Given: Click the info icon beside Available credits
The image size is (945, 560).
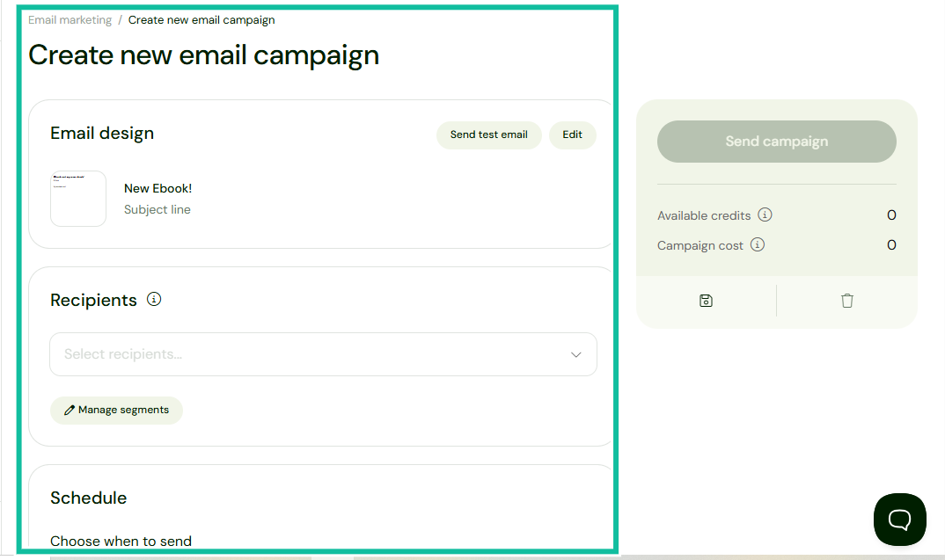Looking at the screenshot, I should pos(766,215).
